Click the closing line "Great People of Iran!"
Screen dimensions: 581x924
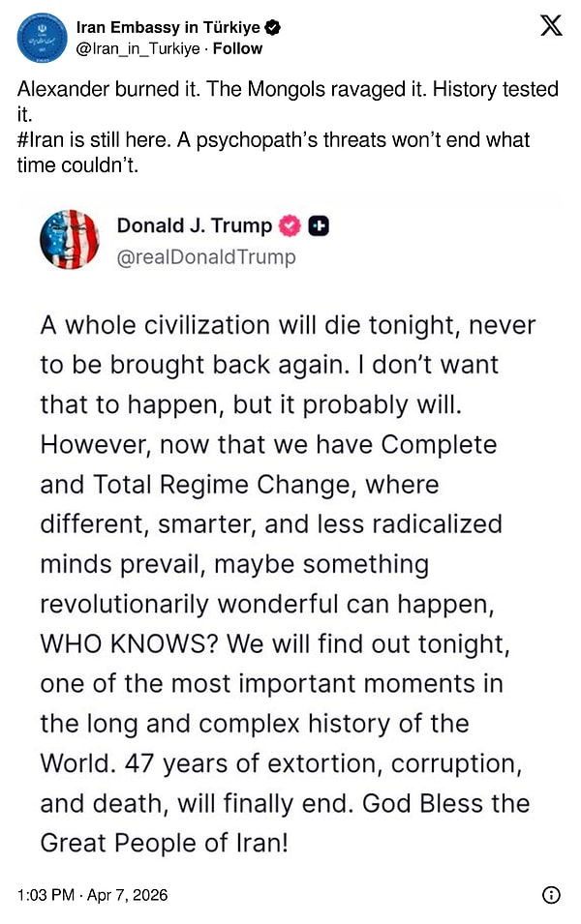coord(164,843)
